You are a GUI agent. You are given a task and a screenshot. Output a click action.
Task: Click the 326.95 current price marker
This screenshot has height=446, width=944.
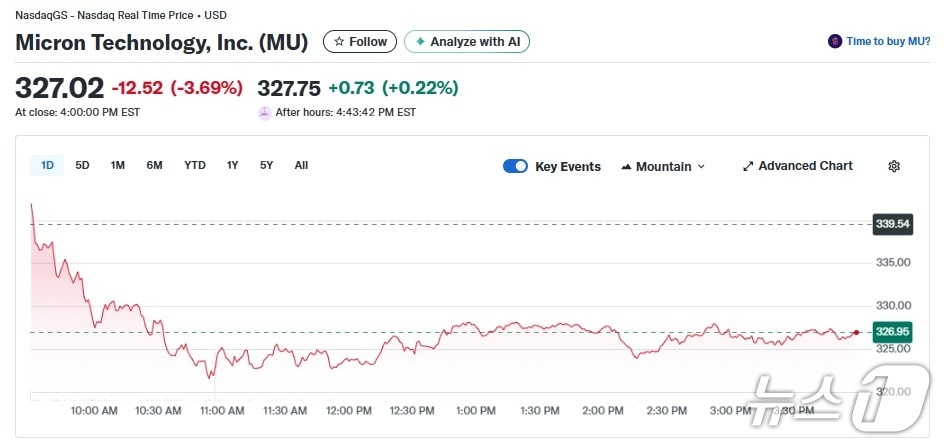coord(892,332)
